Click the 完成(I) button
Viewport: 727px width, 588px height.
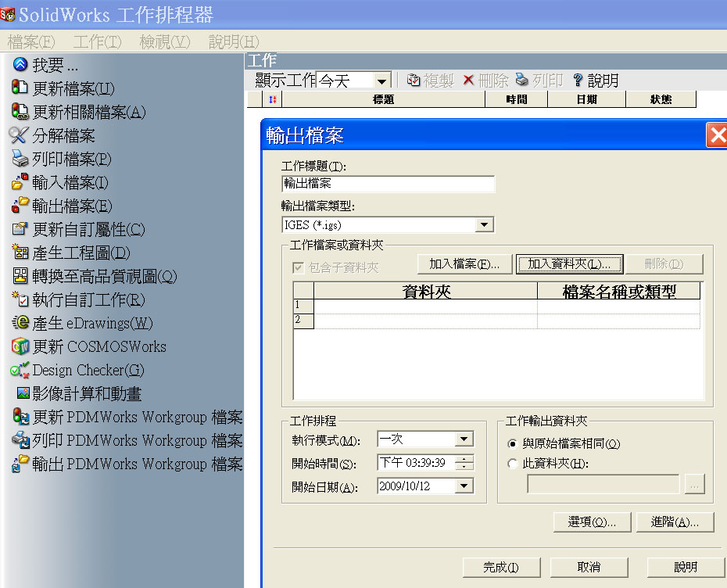point(501,567)
